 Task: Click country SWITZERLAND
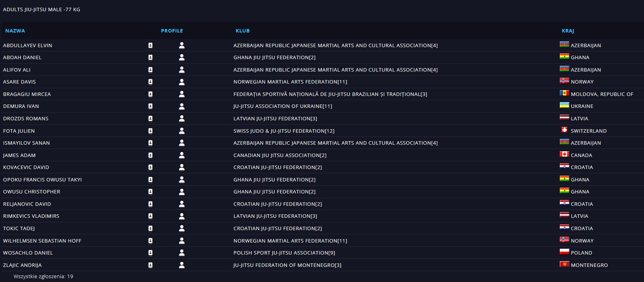[589, 131]
